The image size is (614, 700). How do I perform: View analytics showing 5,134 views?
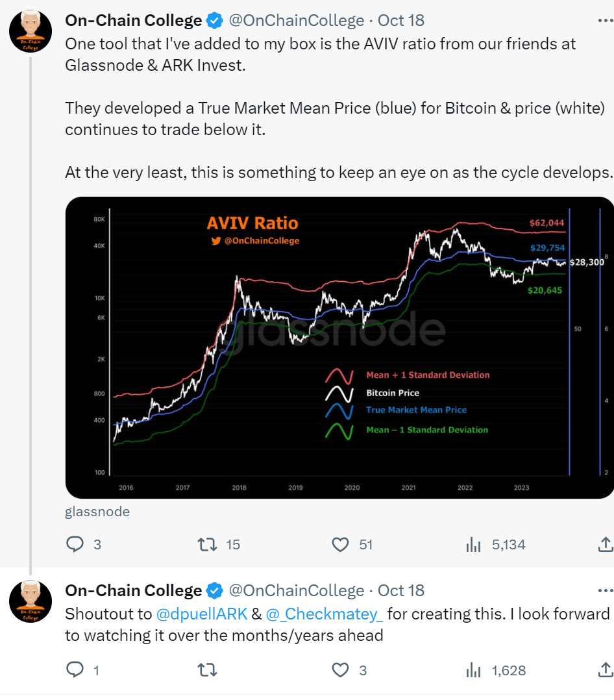coord(473,545)
